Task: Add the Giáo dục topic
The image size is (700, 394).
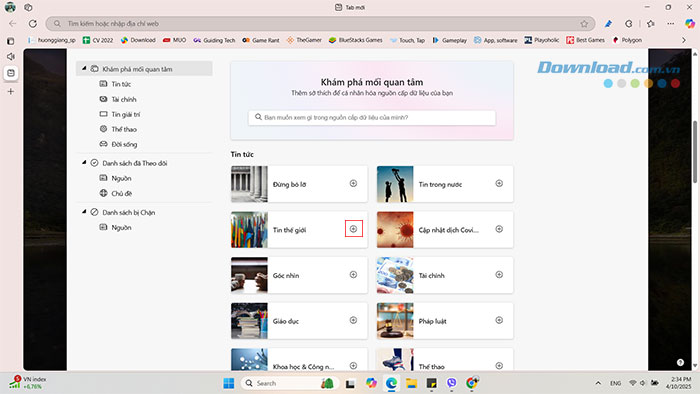Action: tap(353, 320)
